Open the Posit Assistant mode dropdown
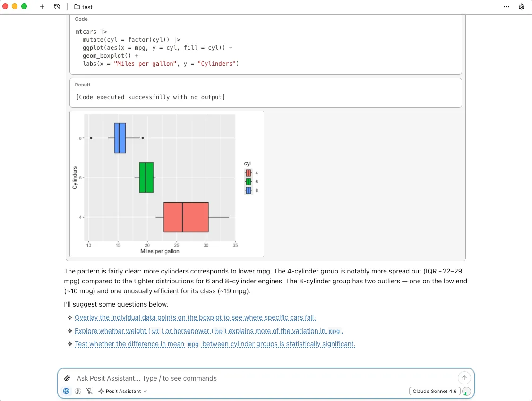 (x=122, y=391)
